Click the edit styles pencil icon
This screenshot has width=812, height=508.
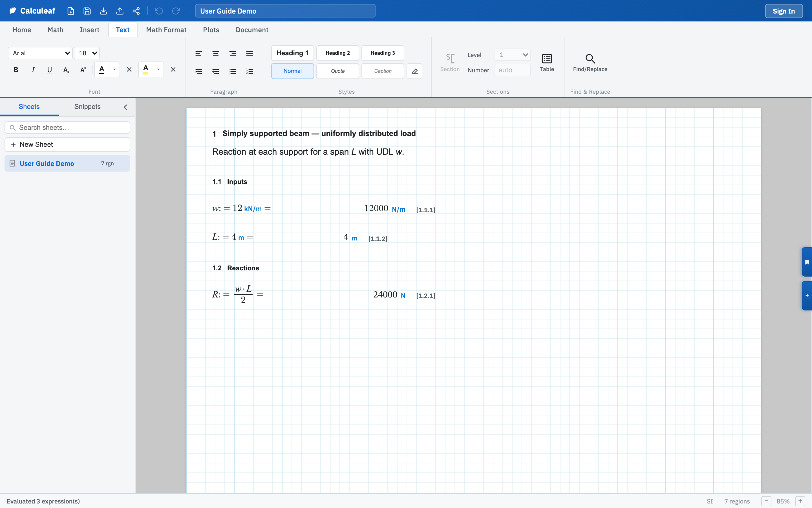pos(414,71)
